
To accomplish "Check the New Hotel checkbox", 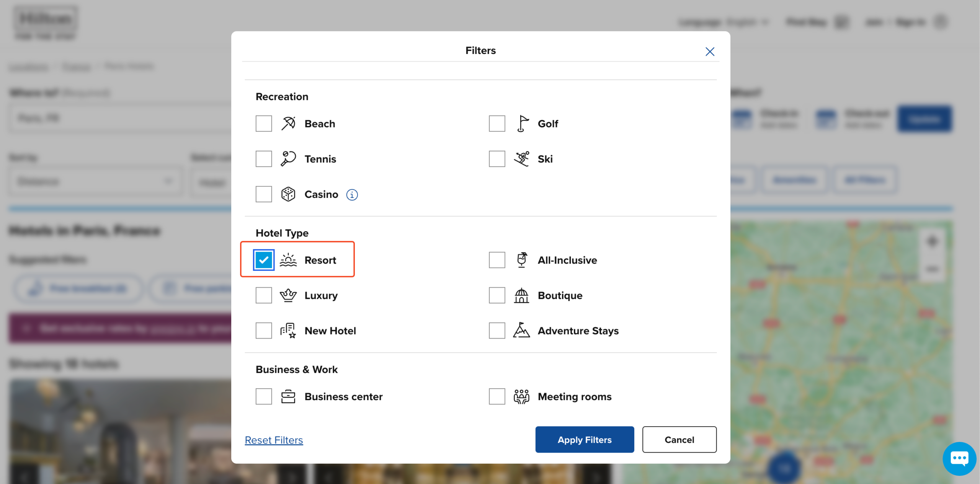I will [264, 331].
